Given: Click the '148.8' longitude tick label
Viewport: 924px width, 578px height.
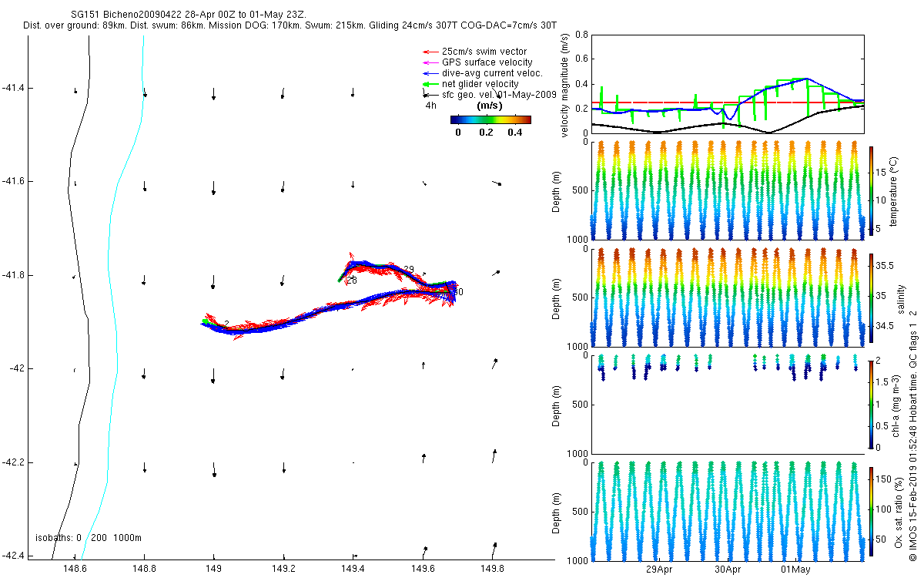Looking at the screenshot, I should (x=144, y=569).
